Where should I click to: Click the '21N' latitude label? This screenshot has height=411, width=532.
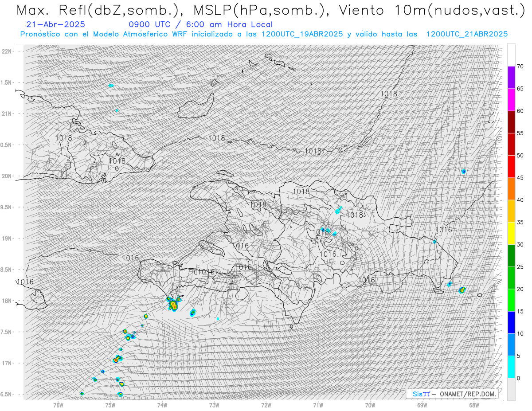6,114
